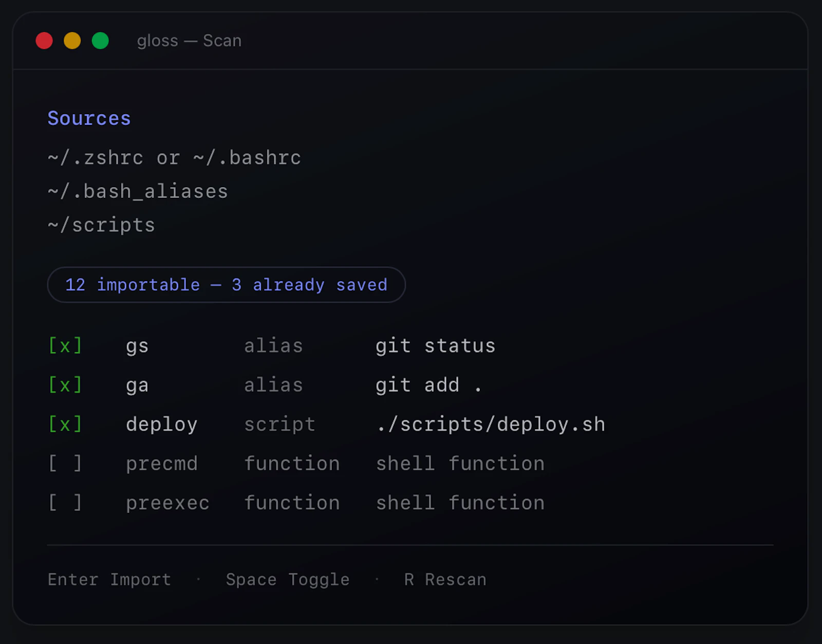Click 'function' type in preexec row
822x644 pixels.
pos(292,503)
